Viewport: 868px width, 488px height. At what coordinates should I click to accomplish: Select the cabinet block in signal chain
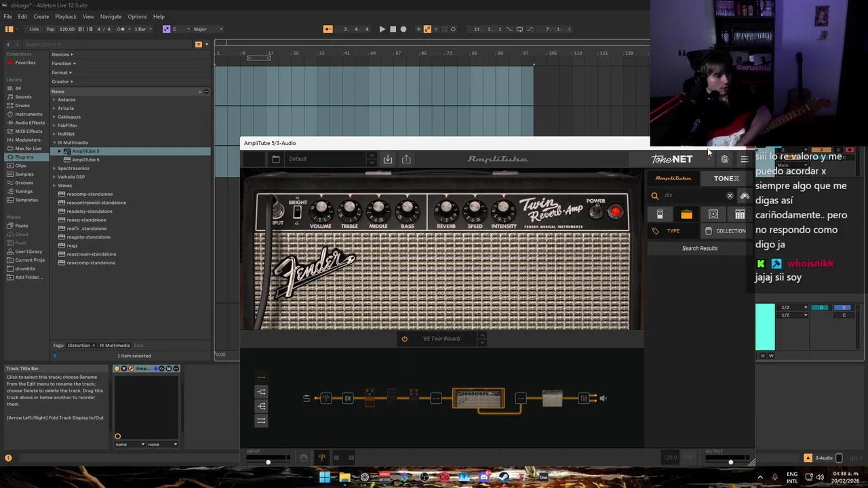point(553,399)
